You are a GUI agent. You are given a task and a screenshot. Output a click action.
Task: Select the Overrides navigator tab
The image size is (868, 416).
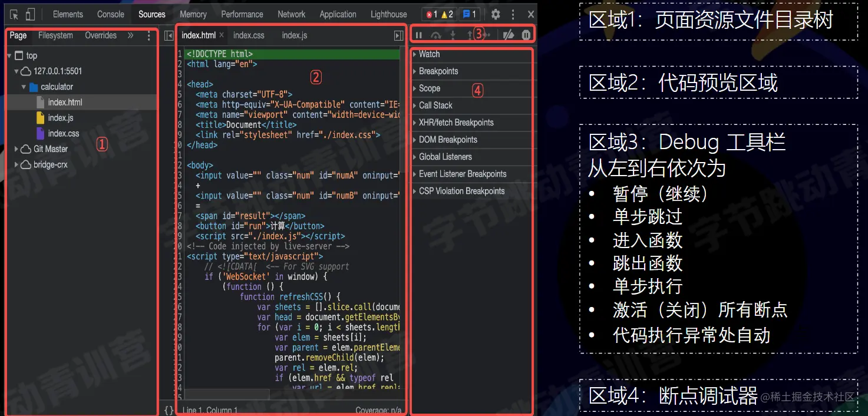pyautogui.click(x=101, y=35)
